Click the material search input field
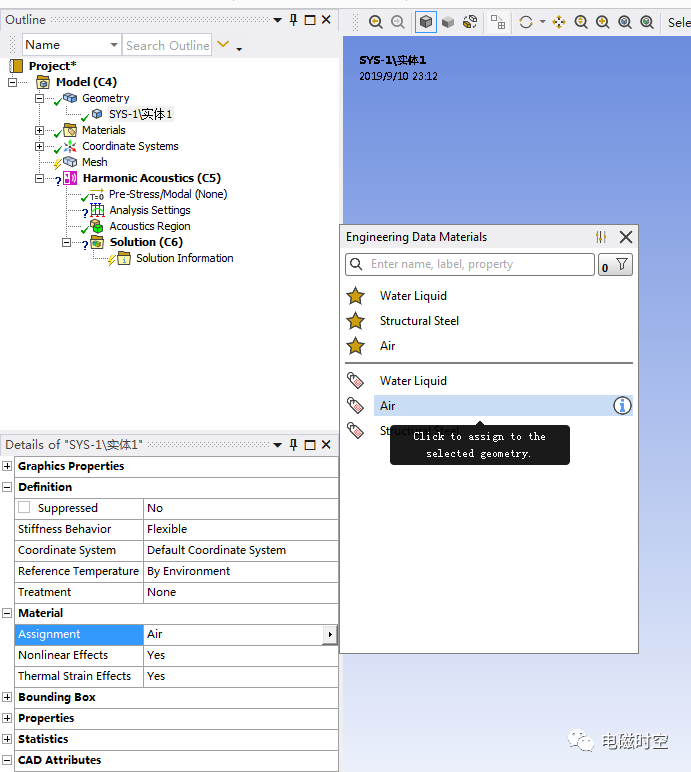Image resolution: width=691 pixels, height=772 pixels. click(x=470, y=264)
